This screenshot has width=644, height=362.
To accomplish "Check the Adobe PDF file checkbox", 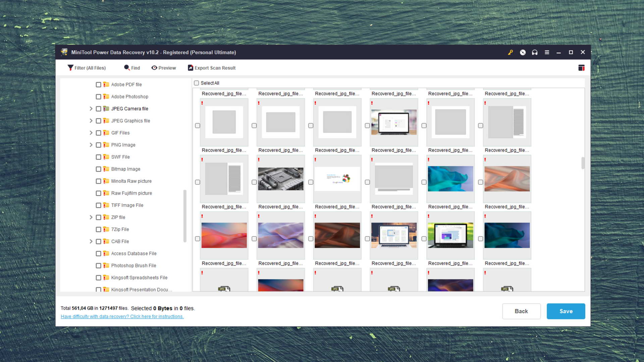I will [98, 84].
